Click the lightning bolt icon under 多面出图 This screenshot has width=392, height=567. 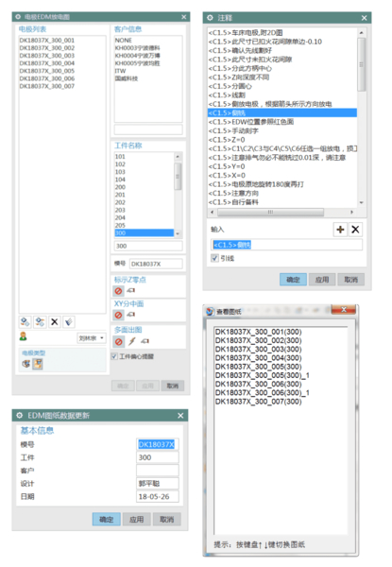pos(132,341)
